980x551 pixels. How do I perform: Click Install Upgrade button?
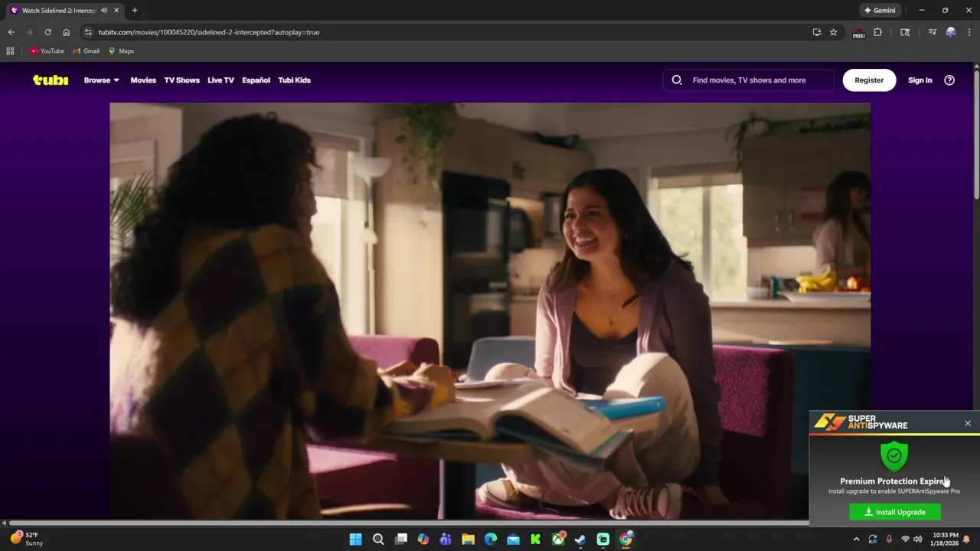click(895, 512)
